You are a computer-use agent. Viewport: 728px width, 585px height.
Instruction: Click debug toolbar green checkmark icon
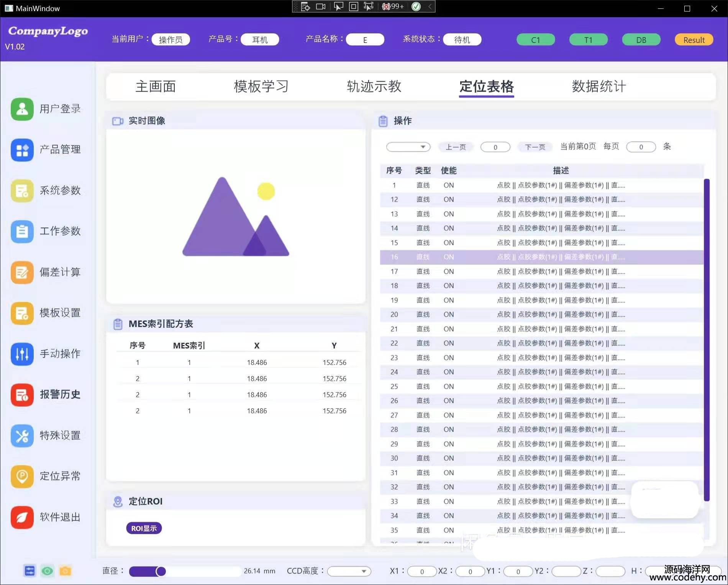coord(416,7)
